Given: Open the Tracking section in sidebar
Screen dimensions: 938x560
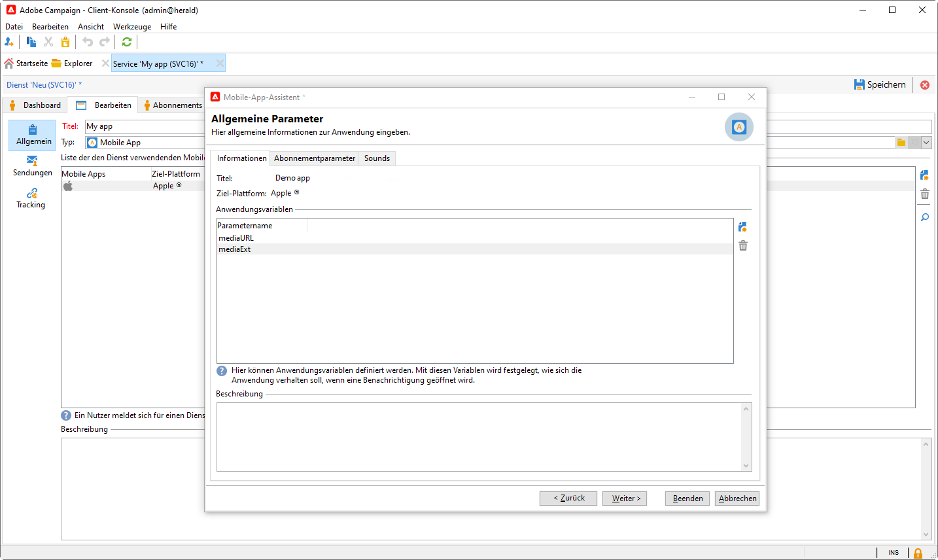Looking at the screenshot, I should [32, 198].
